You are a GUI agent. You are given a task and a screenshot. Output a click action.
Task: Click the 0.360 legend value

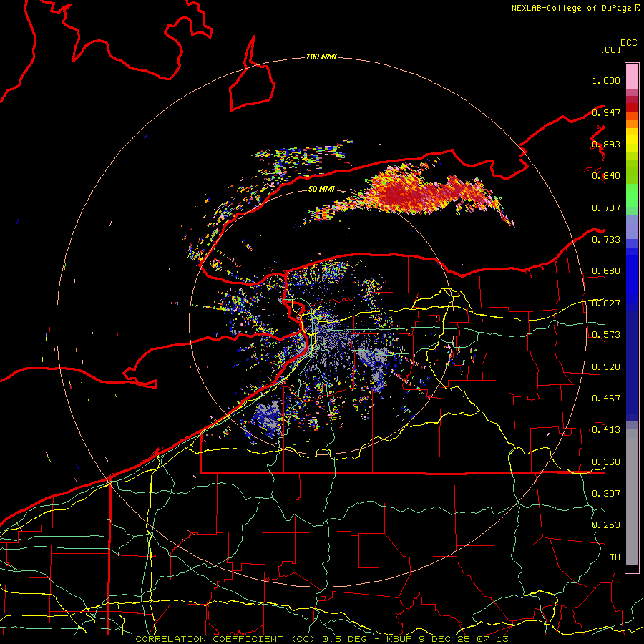coord(606,462)
